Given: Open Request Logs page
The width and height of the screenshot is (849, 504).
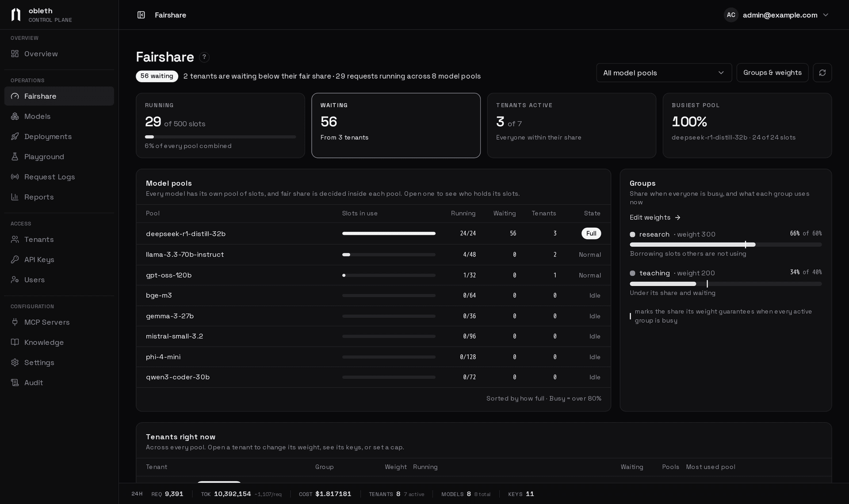Looking at the screenshot, I should coord(59,177).
